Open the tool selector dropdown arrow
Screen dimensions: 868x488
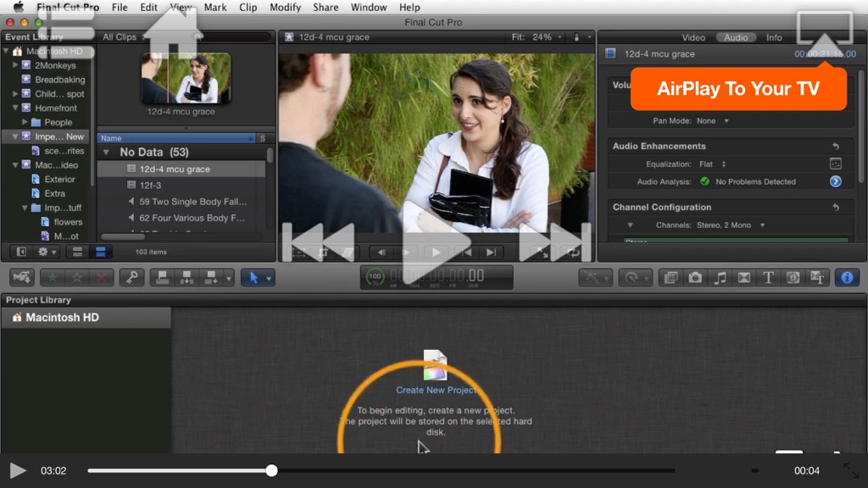pyautogui.click(x=269, y=278)
